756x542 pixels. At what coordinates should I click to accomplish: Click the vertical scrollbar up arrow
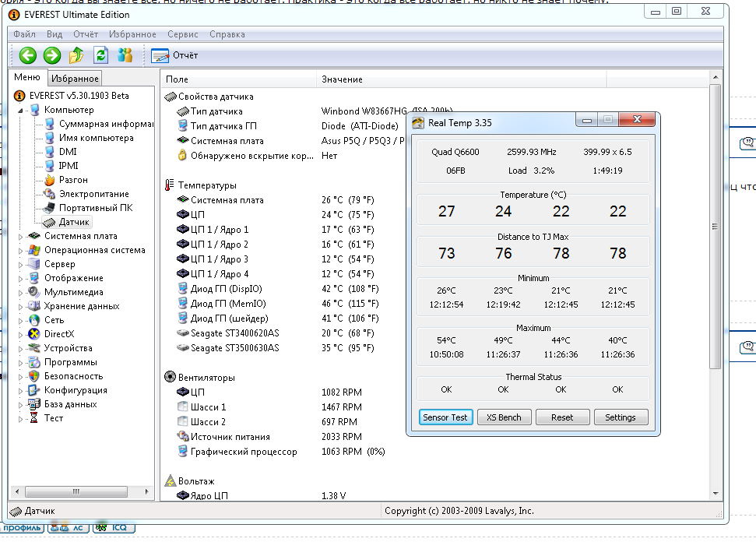[716, 77]
